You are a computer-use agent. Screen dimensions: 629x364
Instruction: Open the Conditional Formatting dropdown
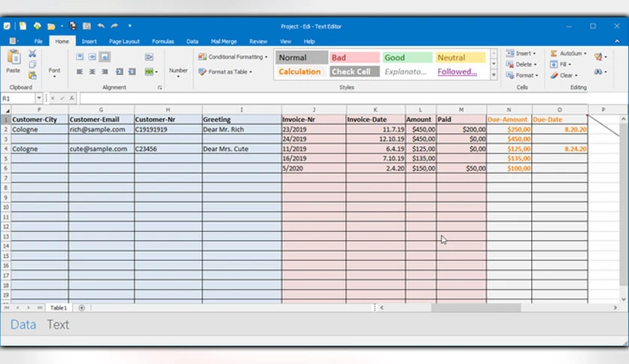click(232, 57)
